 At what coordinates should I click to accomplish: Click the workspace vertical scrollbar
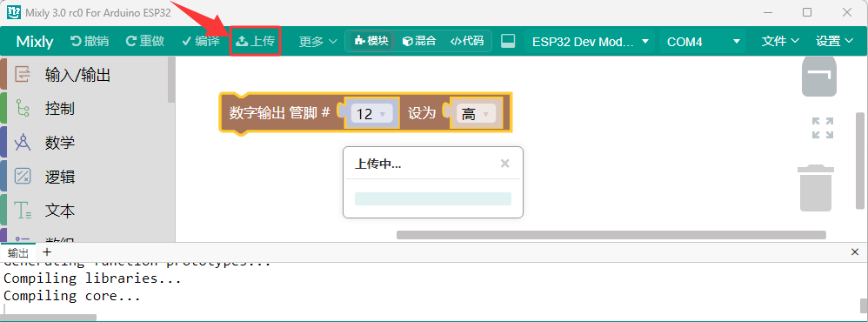click(859, 162)
